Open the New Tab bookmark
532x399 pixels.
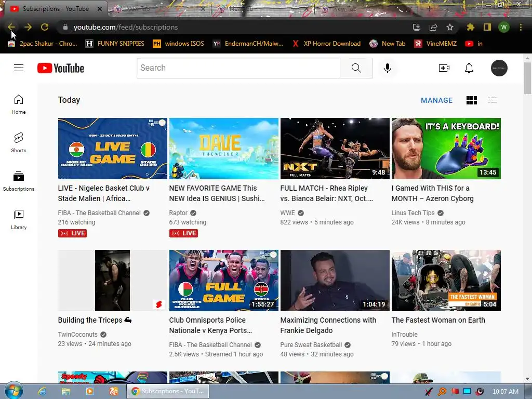click(x=388, y=44)
